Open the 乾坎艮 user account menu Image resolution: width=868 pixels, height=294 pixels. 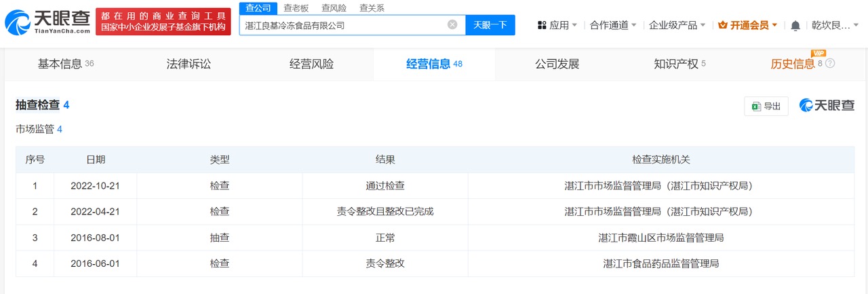tap(835, 25)
